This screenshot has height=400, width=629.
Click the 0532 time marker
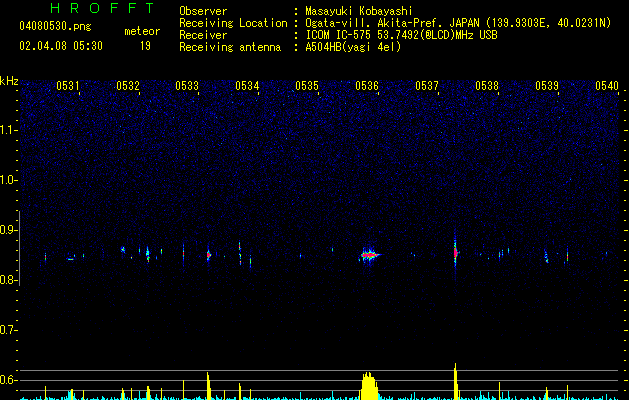pyautogui.click(x=128, y=85)
